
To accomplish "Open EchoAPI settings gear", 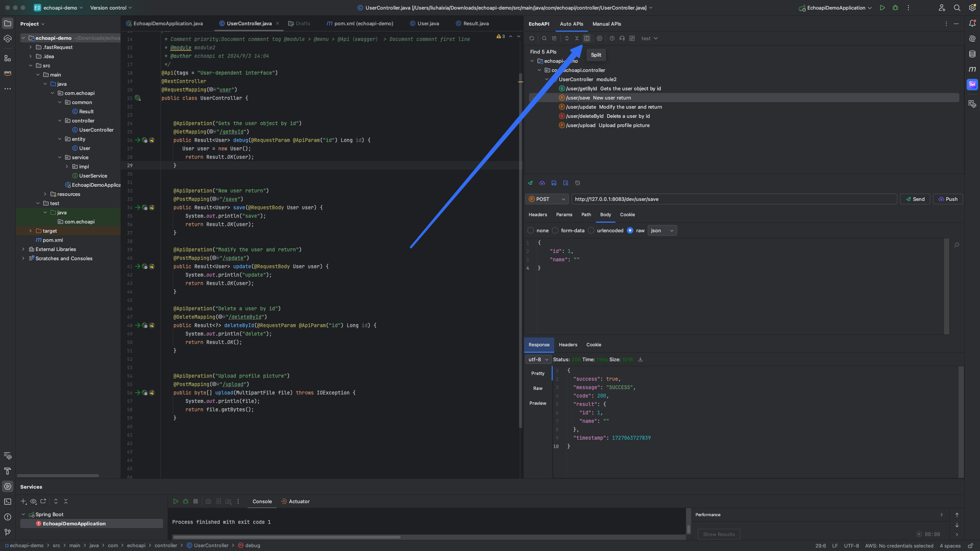I will pyautogui.click(x=599, y=38).
